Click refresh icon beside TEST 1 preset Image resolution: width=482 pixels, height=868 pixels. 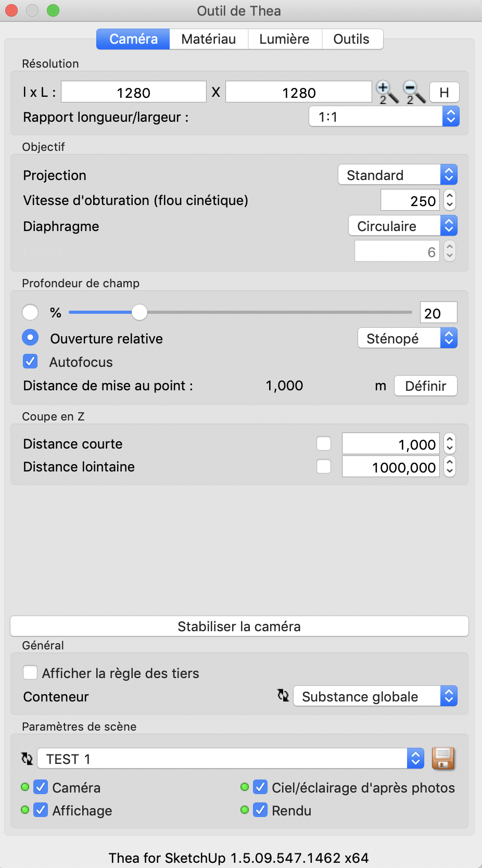[x=27, y=759]
